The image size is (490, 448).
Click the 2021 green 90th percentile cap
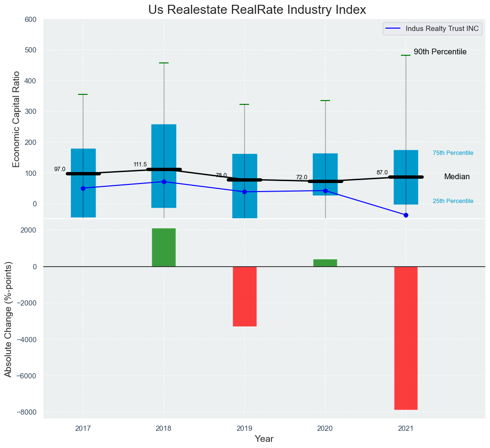(406, 56)
